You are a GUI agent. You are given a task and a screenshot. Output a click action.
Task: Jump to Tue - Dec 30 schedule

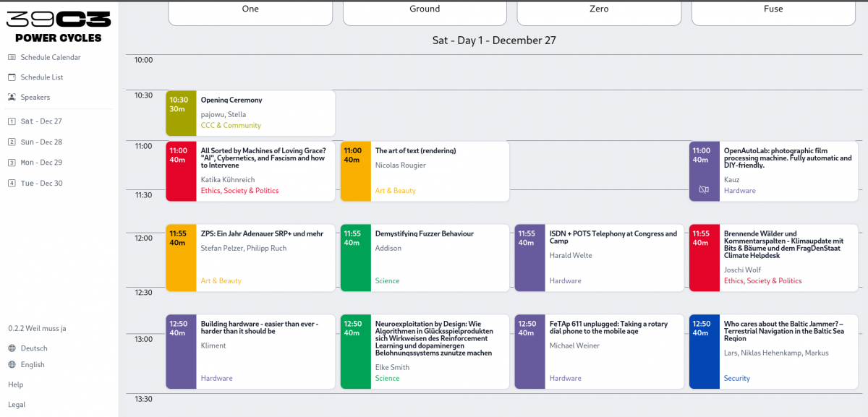[41, 184]
